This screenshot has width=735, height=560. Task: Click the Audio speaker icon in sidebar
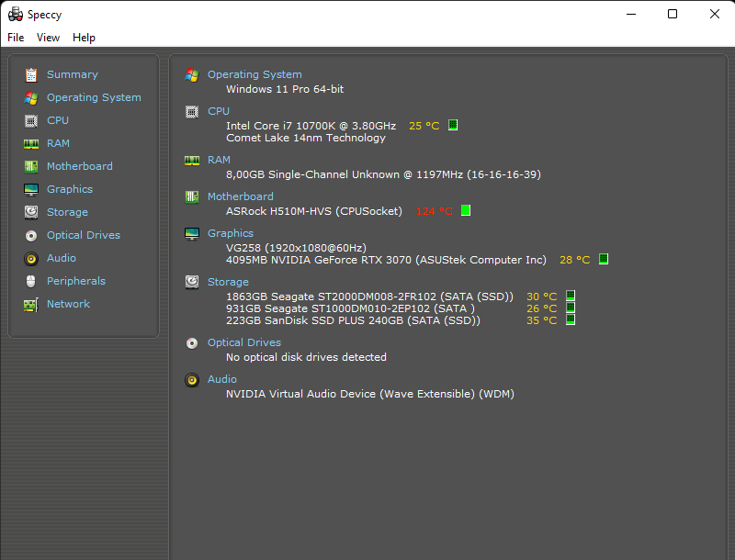pyautogui.click(x=31, y=259)
